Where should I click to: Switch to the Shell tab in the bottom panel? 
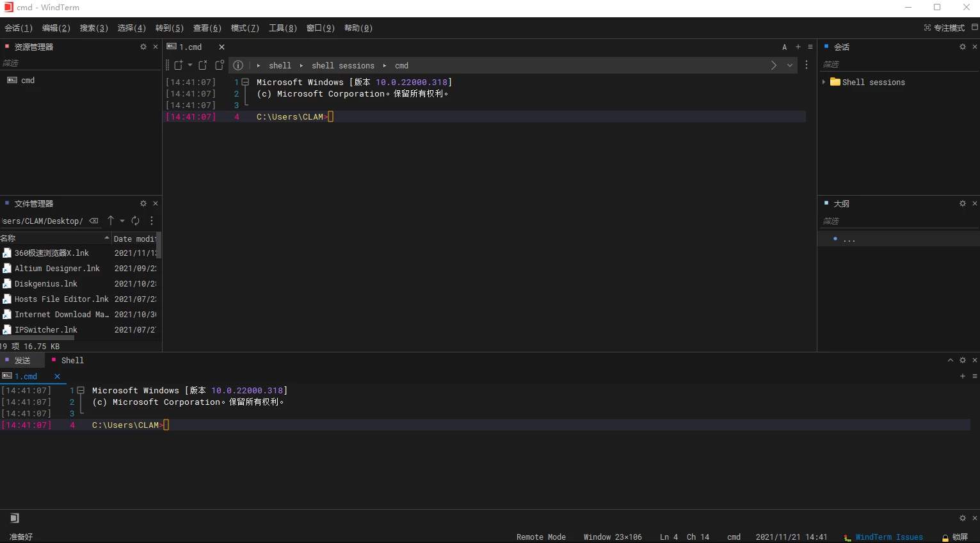point(72,360)
